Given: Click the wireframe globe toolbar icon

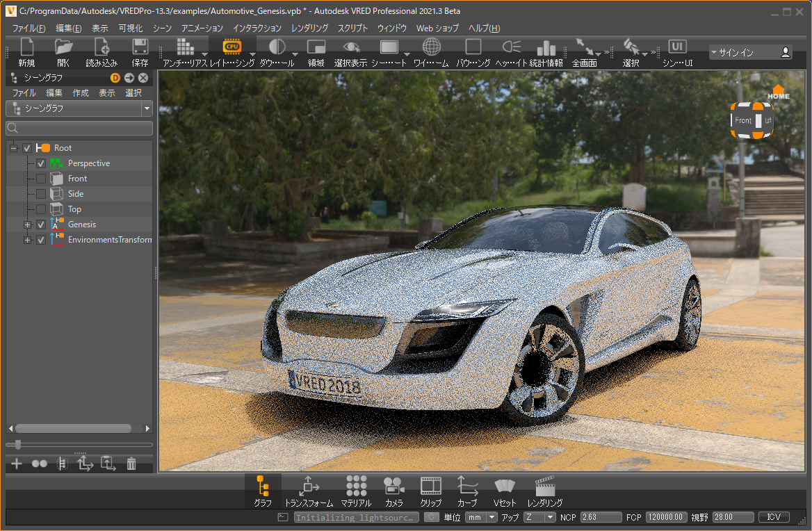Looking at the screenshot, I should pyautogui.click(x=432, y=47).
